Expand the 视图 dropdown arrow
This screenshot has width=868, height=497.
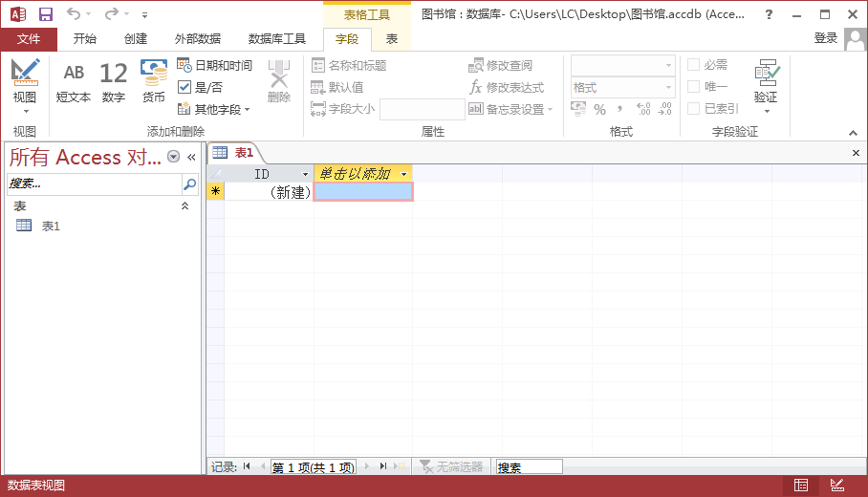(x=26, y=111)
